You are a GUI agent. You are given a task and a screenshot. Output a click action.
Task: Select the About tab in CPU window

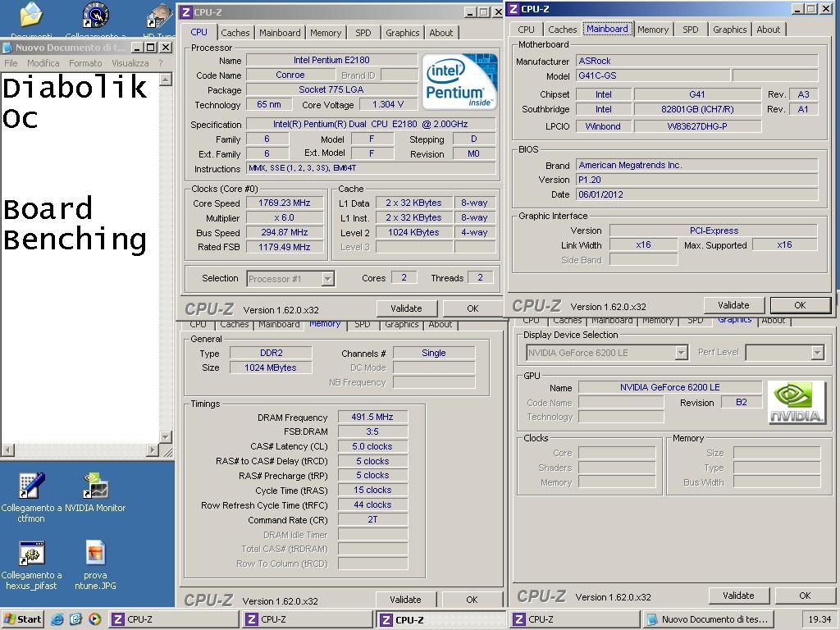pyautogui.click(x=441, y=33)
